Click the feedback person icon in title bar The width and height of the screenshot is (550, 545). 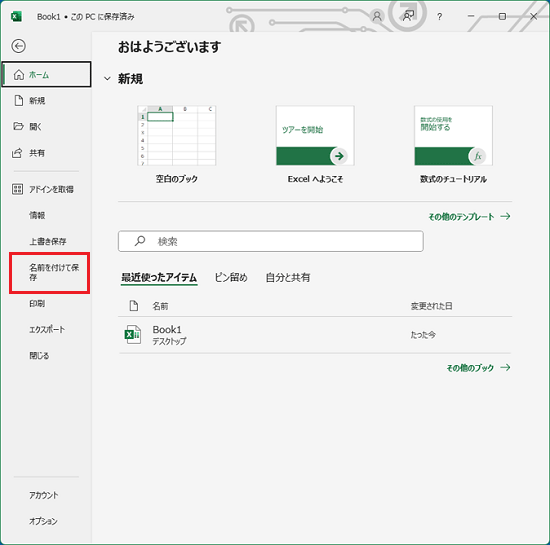tap(408, 16)
